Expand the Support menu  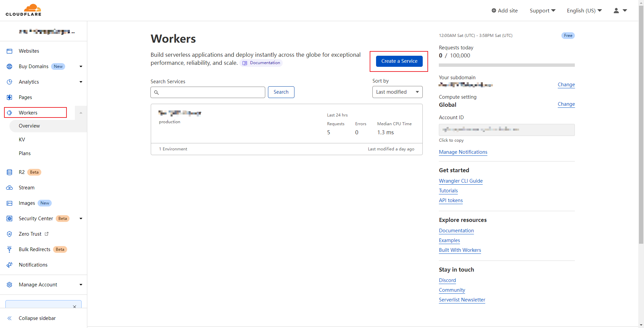[542, 11]
